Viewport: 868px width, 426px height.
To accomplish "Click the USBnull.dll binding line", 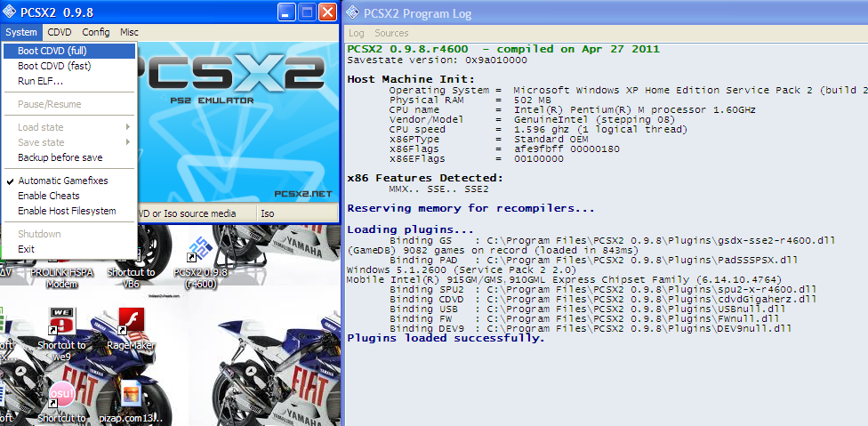I will (587, 309).
